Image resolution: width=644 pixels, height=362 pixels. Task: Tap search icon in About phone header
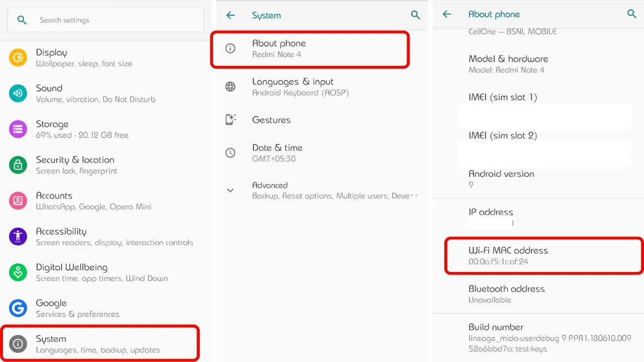coord(632,14)
